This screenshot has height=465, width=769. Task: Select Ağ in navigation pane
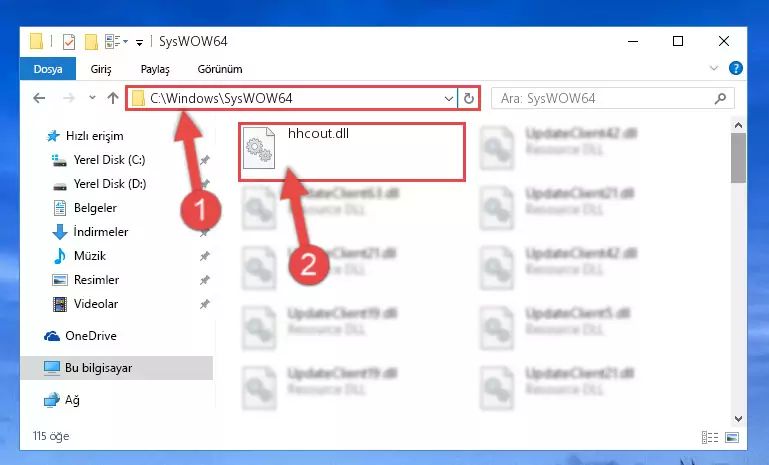click(x=72, y=400)
